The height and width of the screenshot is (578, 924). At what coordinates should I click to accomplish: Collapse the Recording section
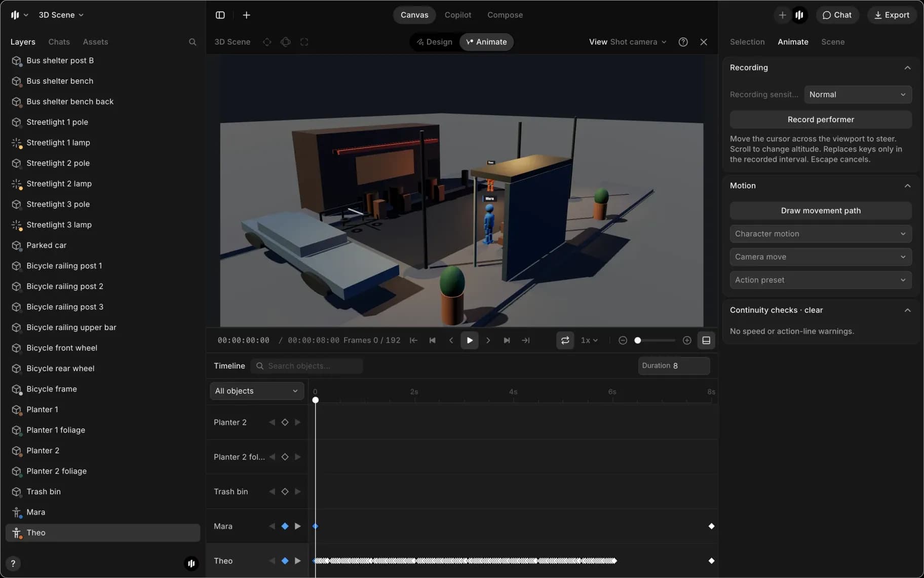[907, 68]
